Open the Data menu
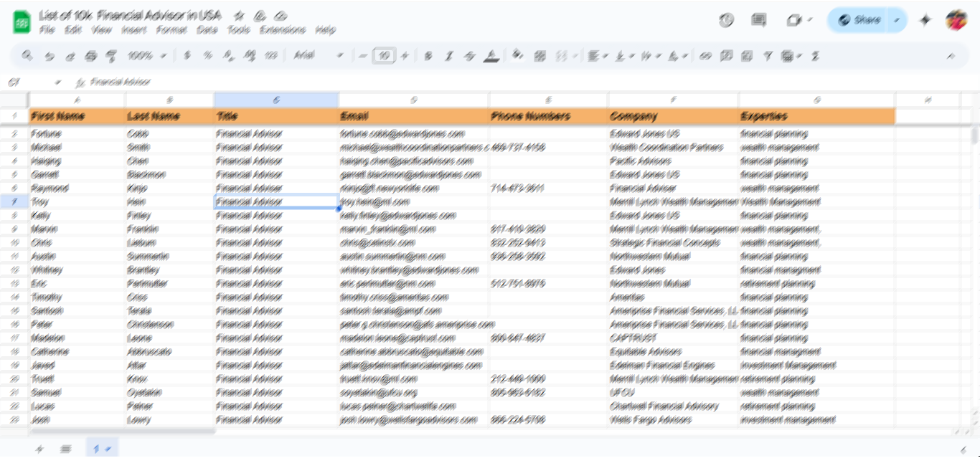This screenshot has height=458, width=980. coord(207,30)
